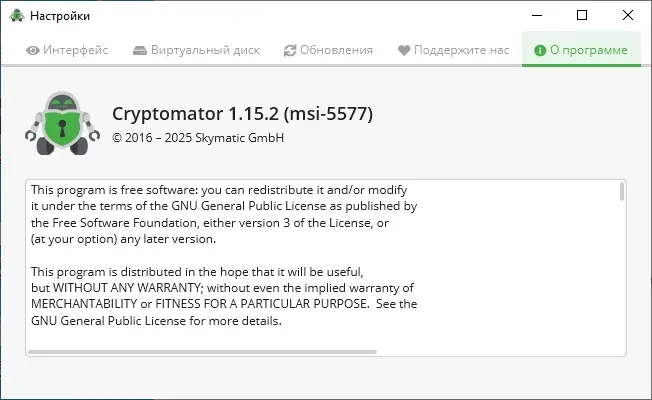This screenshot has width=652, height=400.
Task: Maximize the Настройки window
Action: coord(583,16)
